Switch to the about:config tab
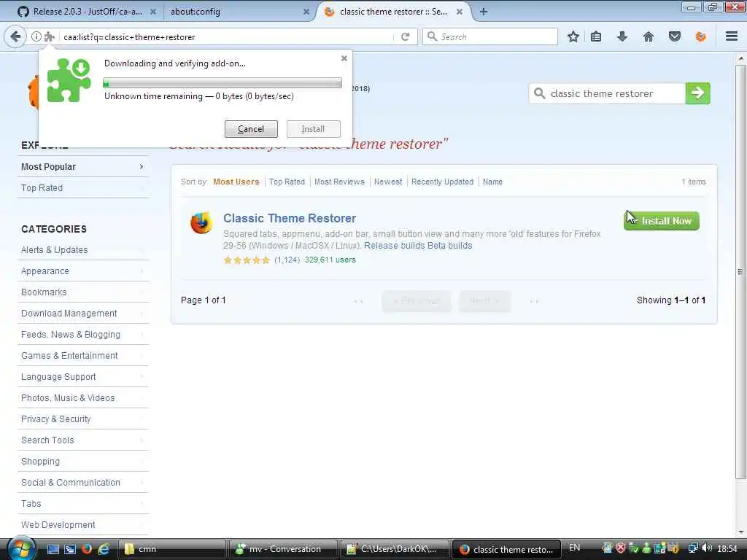 click(x=239, y=12)
